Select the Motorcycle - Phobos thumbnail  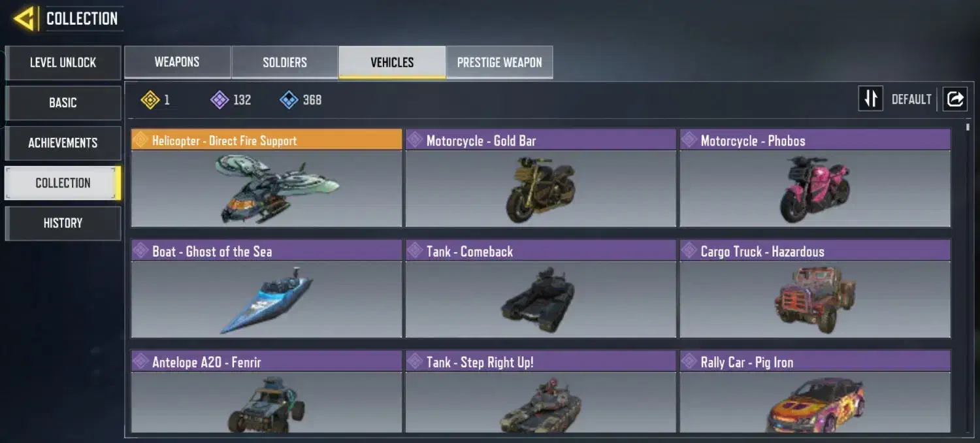(815, 188)
